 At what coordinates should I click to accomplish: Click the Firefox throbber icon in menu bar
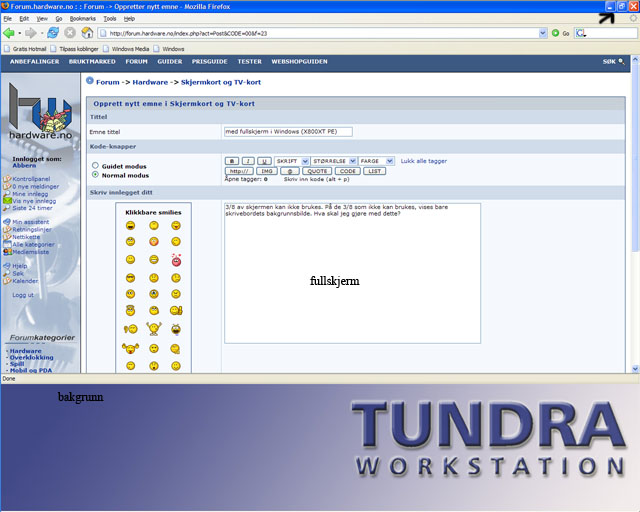633,18
